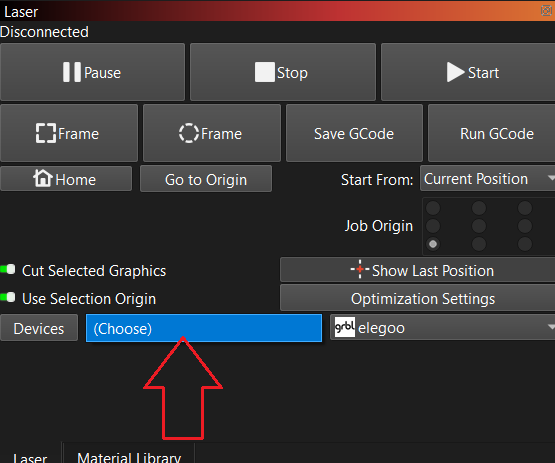The width and height of the screenshot is (555, 463).
Task: Open the Start From Current Position dropdown
Action: pos(487,179)
